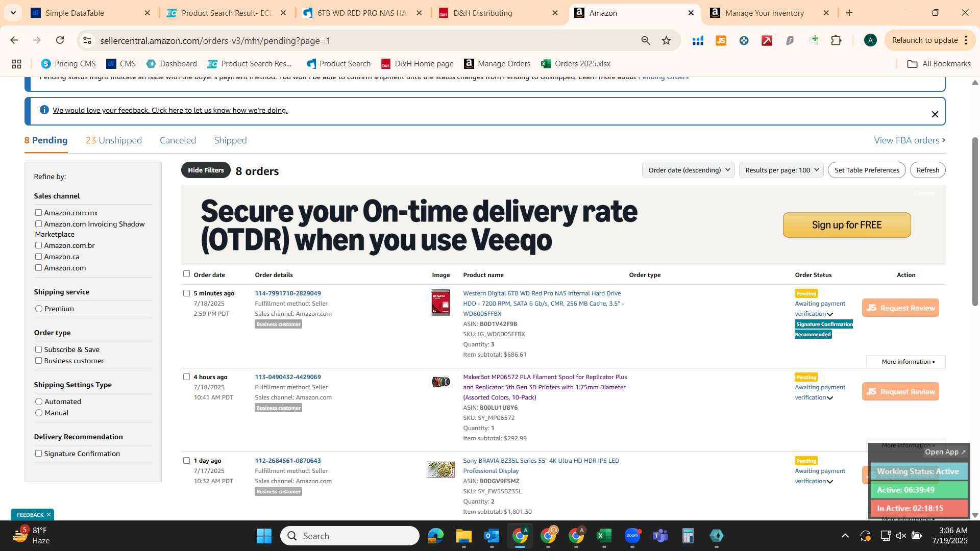Click the Hide Filters button

[x=206, y=170]
